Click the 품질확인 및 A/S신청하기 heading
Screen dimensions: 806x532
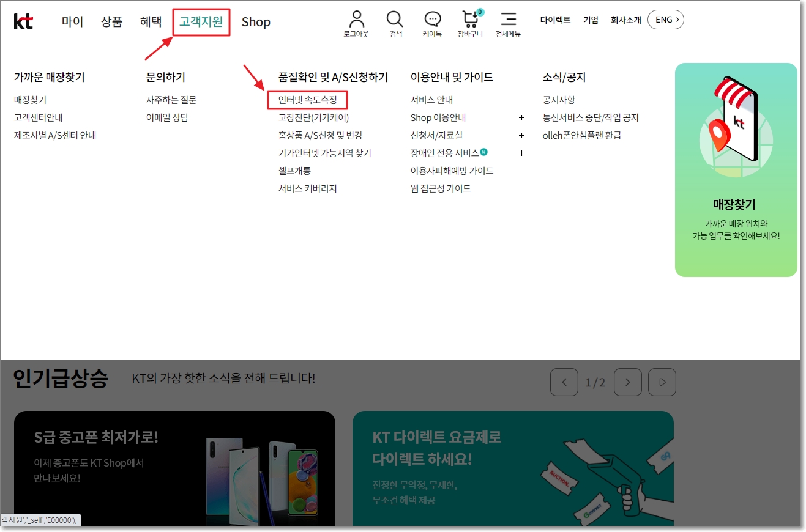333,77
